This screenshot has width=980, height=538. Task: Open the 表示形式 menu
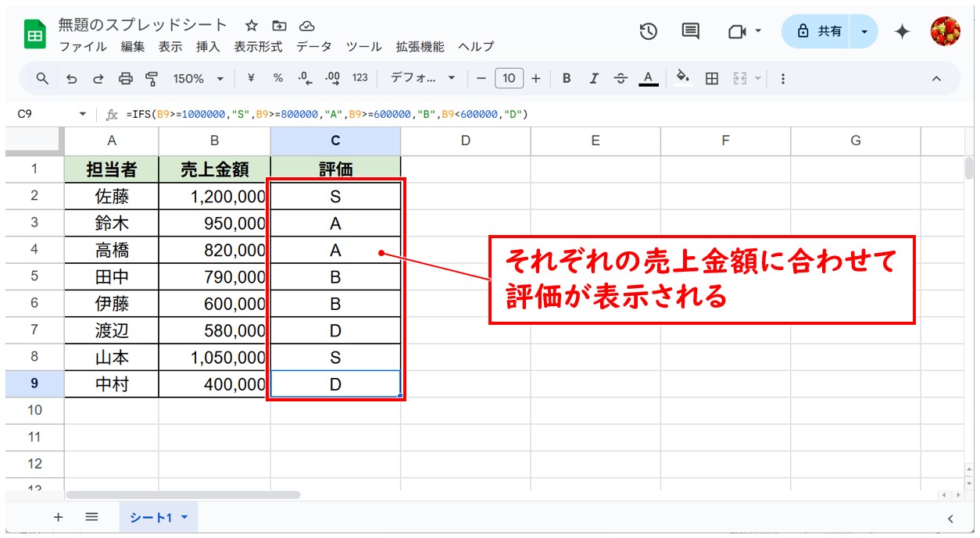(x=258, y=47)
